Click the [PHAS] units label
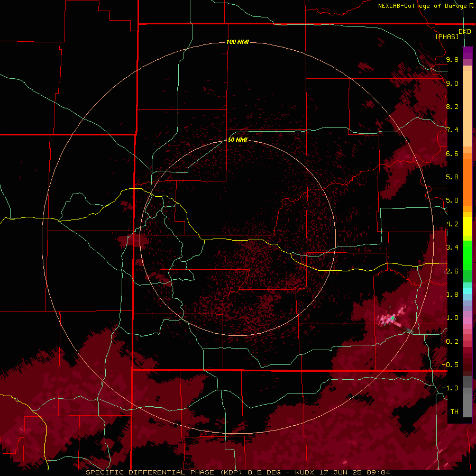Image resolution: width=476 pixels, height=476 pixels. click(x=447, y=36)
